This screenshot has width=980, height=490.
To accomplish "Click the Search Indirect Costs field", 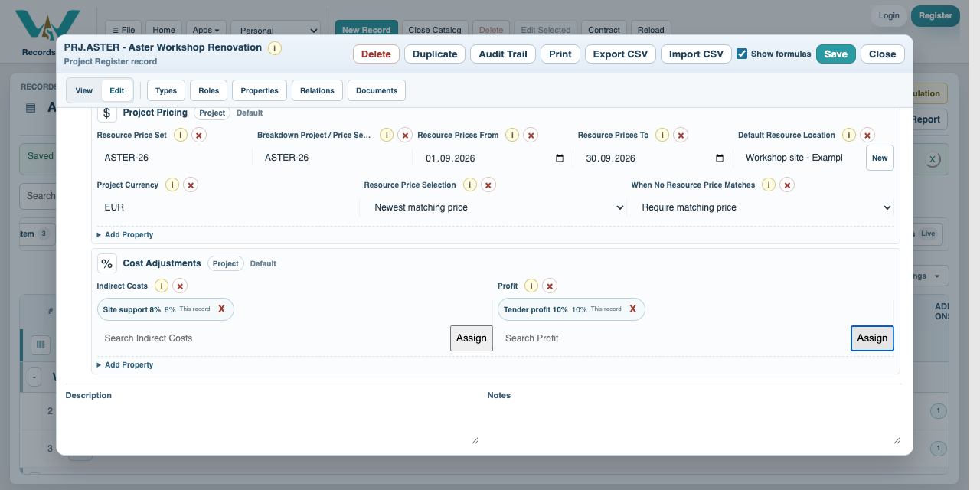I will 272,338.
